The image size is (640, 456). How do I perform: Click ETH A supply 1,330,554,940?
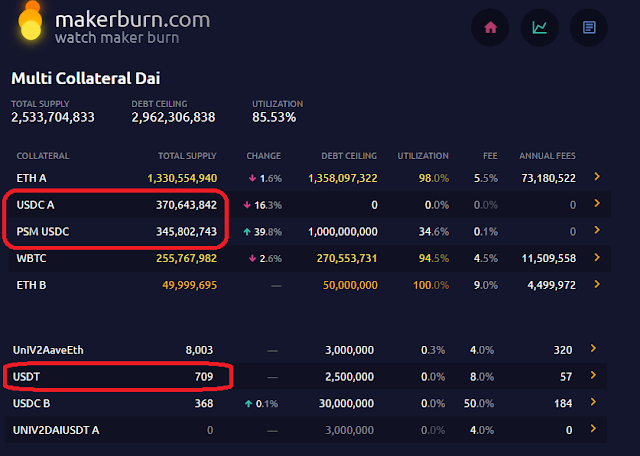182,178
